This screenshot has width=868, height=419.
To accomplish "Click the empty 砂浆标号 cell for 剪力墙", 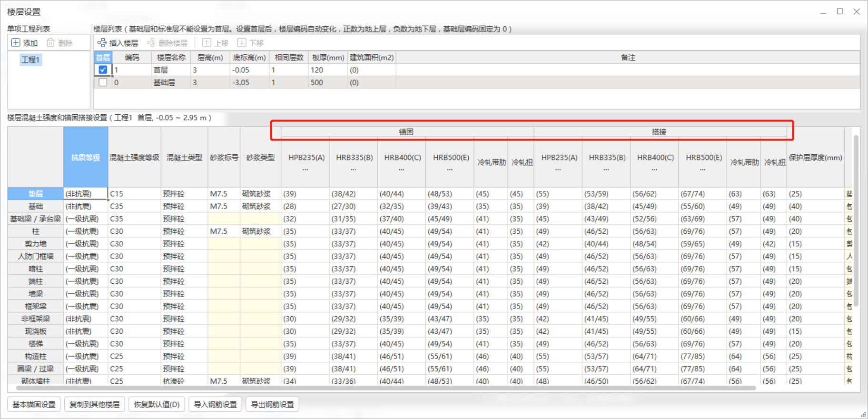I will coord(224,244).
